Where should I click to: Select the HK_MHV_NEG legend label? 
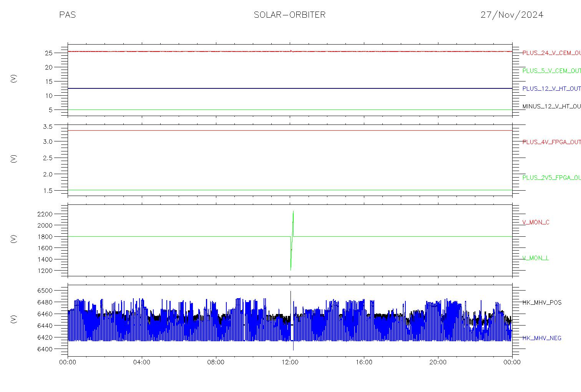pyautogui.click(x=542, y=338)
